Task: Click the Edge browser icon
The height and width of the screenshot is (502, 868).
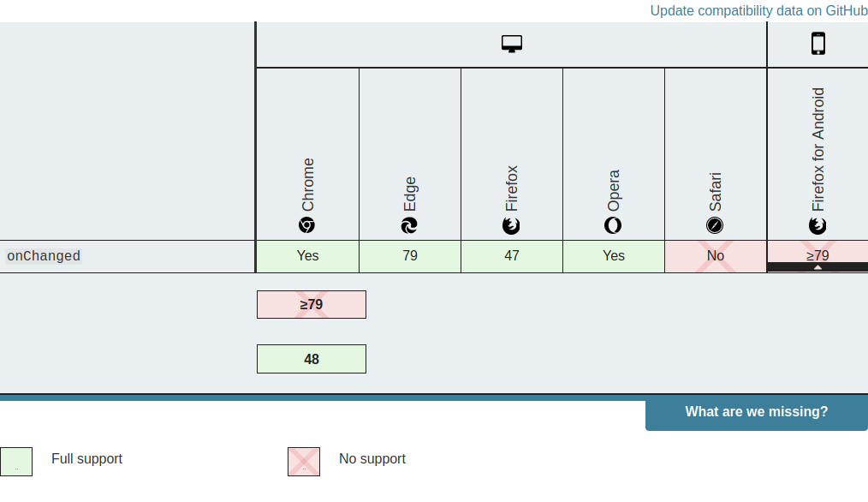Action: pyautogui.click(x=409, y=225)
